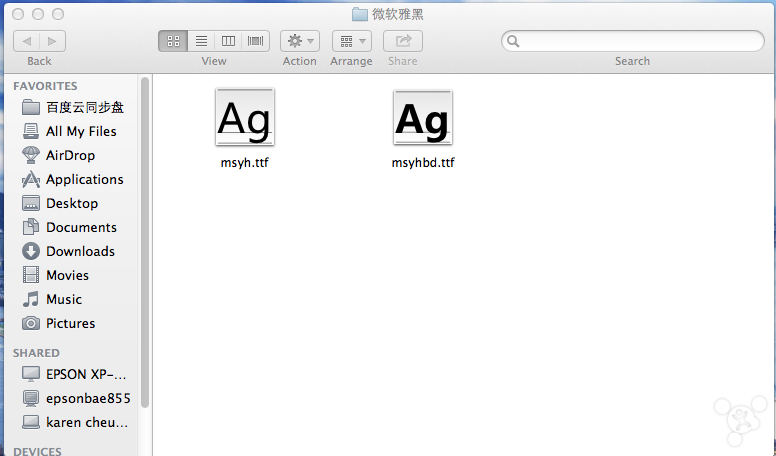The image size is (776, 456).
Task: Open AirDrop from the sidebar
Action: (x=58, y=155)
